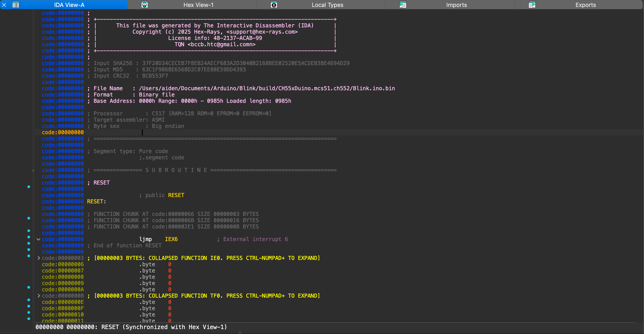The height and width of the screenshot is (334, 644).
Task: Toggle the gutter dot beside code:0000000A line
Action: click(x=29, y=287)
